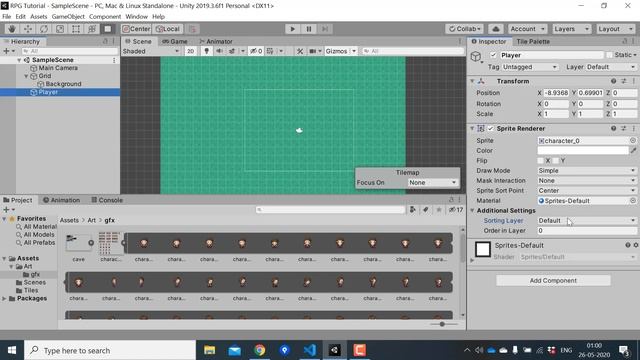Switch to the Animator tab
This screenshot has height=360, width=640.
pos(216,42)
